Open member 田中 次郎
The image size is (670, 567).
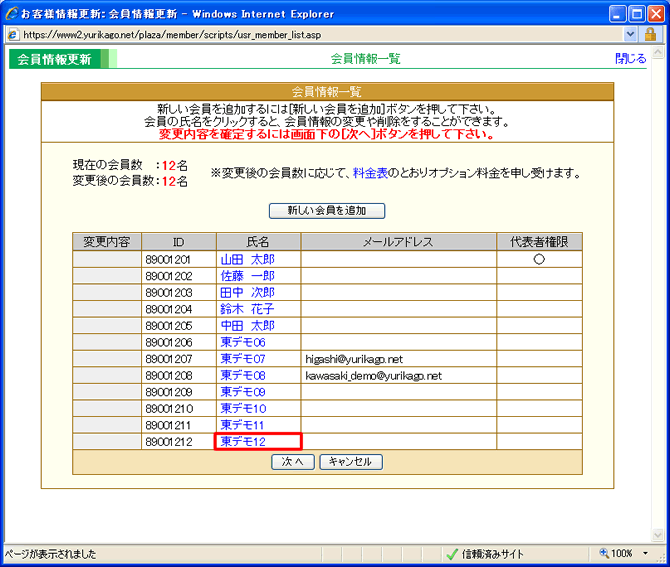click(x=247, y=293)
